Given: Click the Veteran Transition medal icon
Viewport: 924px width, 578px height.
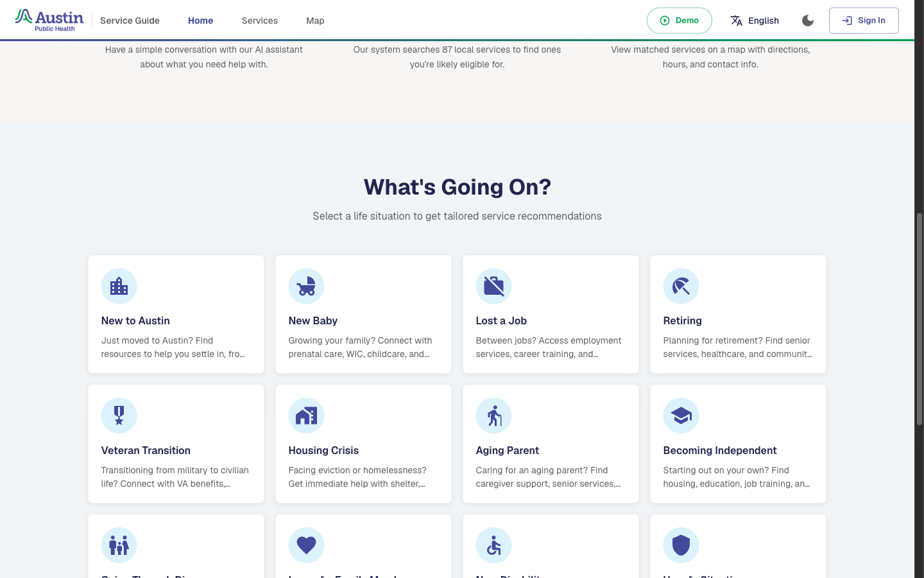Looking at the screenshot, I should pos(119,416).
